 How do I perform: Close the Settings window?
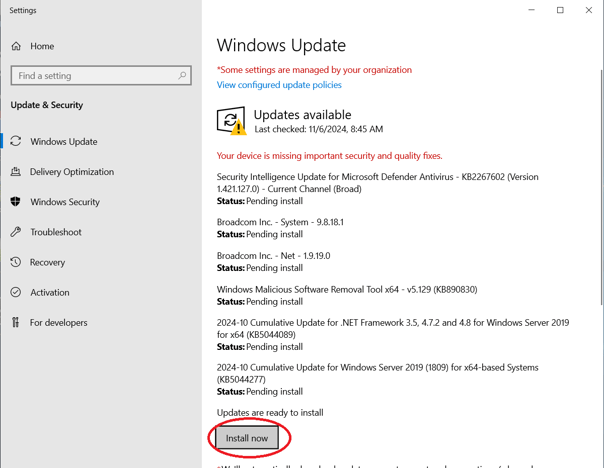click(589, 10)
